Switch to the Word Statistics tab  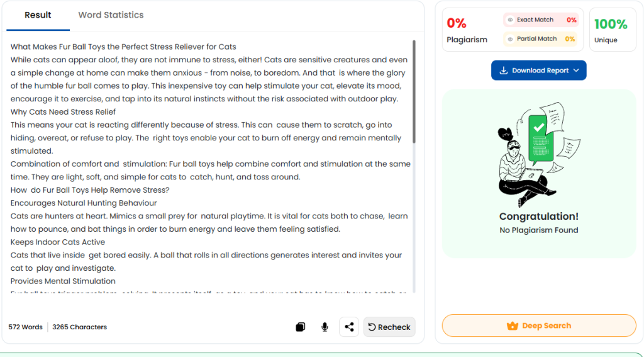point(111,15)
